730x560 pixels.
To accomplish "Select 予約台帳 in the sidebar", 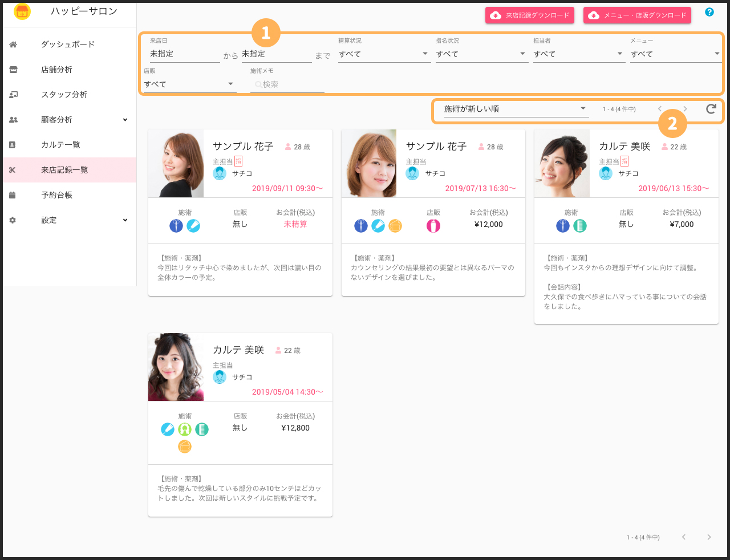I will [56, 195].
